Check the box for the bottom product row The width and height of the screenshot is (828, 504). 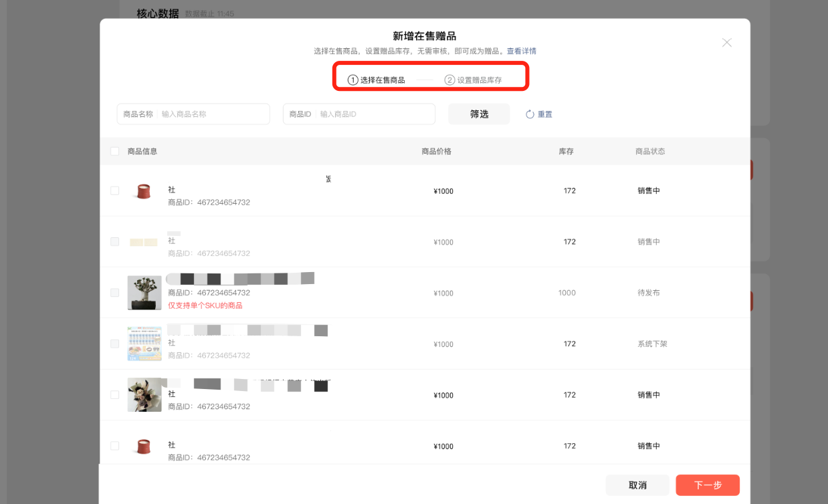pos(115,446)
